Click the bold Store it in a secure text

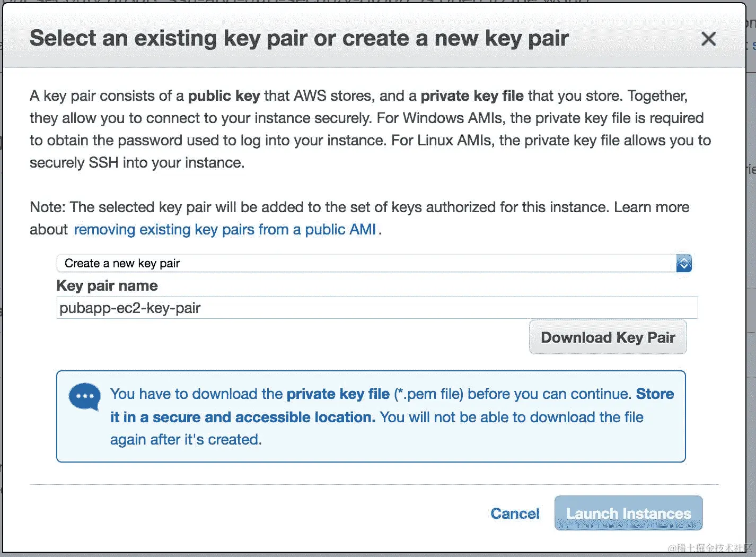coord(392,405)
